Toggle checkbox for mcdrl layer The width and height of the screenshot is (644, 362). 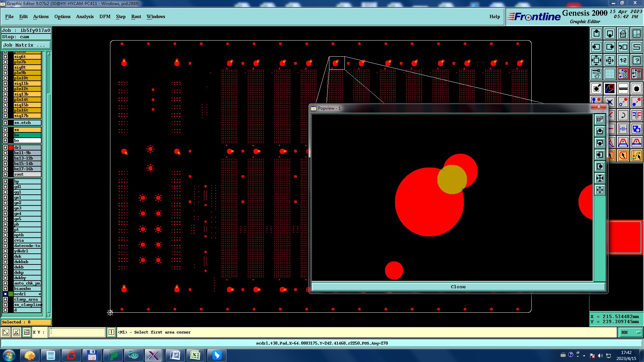tap(5, 294)
